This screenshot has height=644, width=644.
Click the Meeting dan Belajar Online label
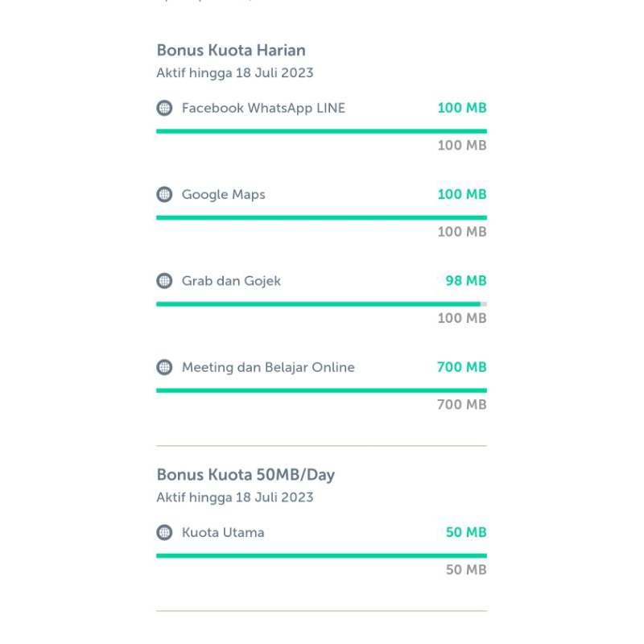268,367
